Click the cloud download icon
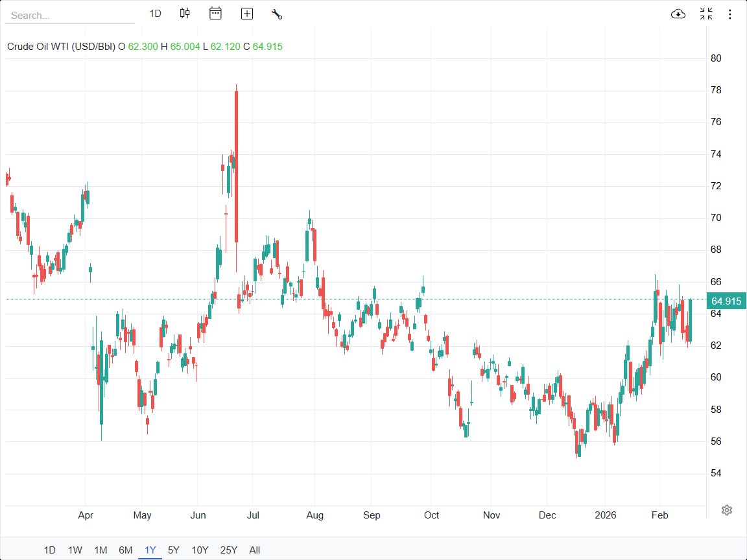Screen dimensions: 747x560 (x=678, y=14)
